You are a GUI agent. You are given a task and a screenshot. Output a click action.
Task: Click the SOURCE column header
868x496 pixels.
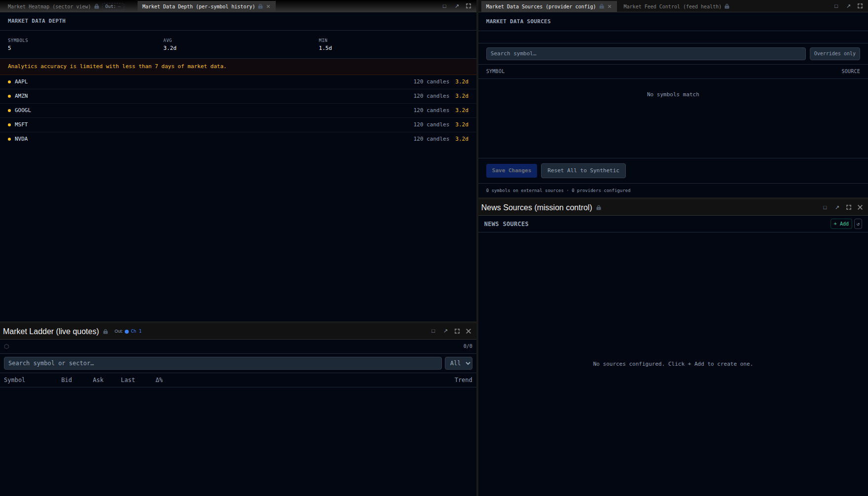[850, 72]
